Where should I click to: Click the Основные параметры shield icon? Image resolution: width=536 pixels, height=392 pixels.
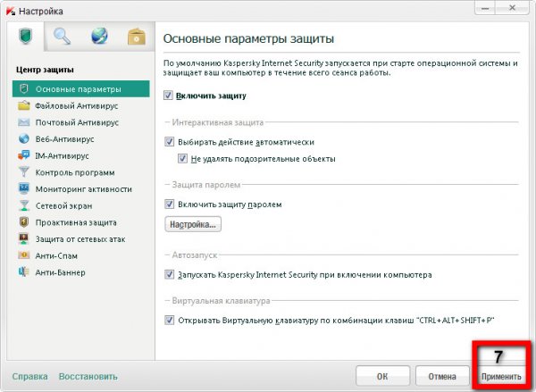tap(23, 89)
